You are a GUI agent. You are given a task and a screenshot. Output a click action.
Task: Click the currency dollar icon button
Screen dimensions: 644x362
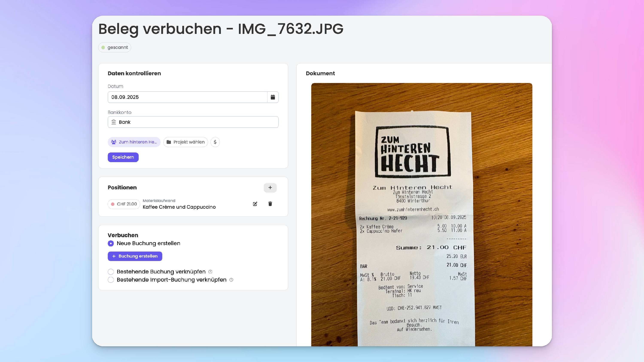pyautogui.click(x=215, y=142)
